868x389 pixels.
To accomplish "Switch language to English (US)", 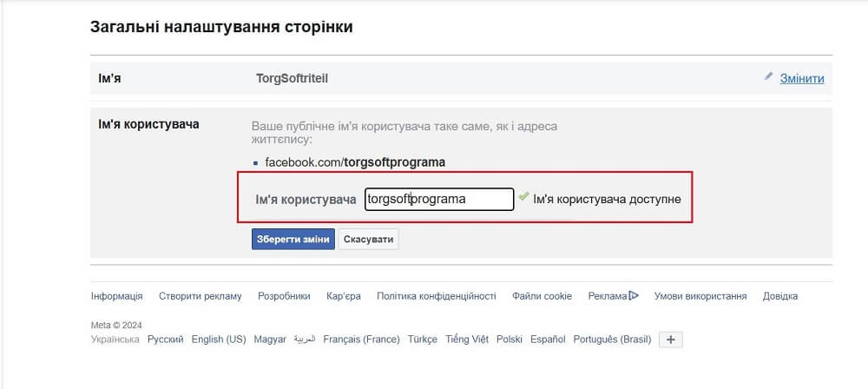I will tap(219, 340).
